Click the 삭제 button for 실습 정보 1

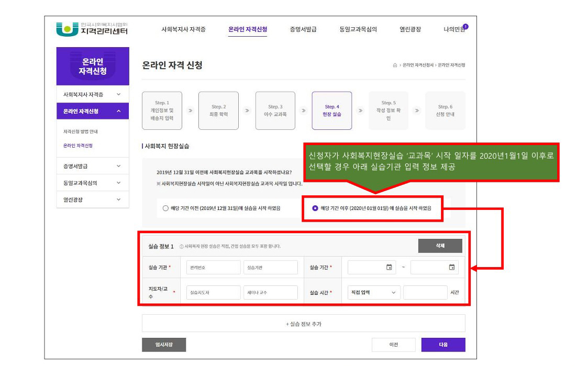tap(440, 246)
